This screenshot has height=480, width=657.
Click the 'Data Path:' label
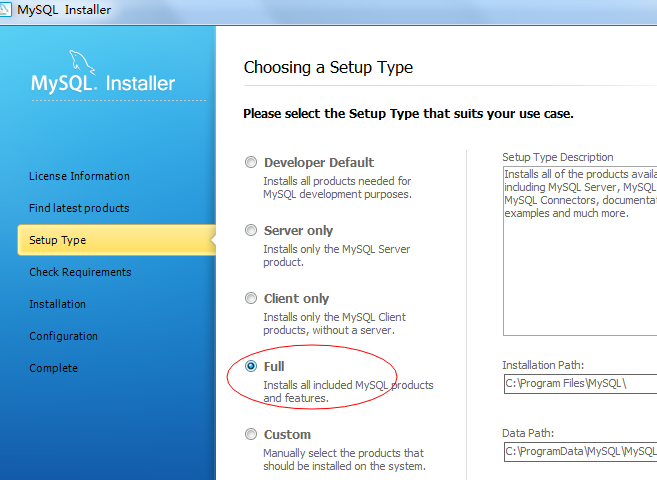[528, 433]
